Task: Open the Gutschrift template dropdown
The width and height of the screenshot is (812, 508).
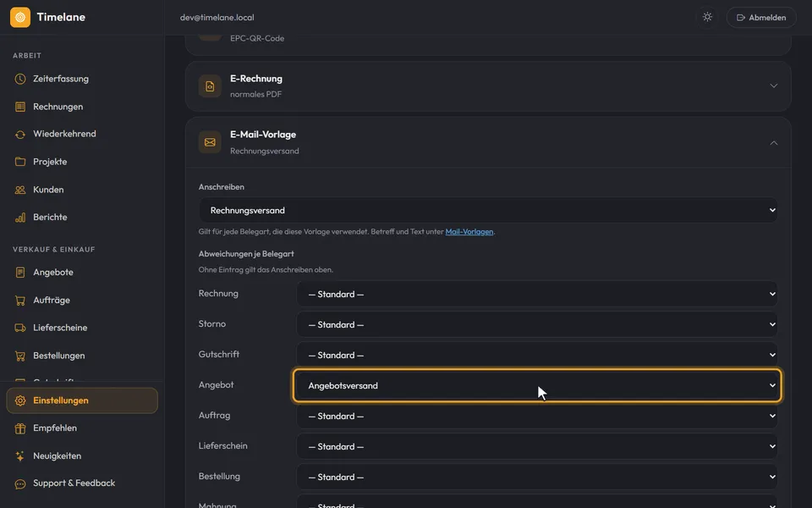Action: tap(537, 355)
